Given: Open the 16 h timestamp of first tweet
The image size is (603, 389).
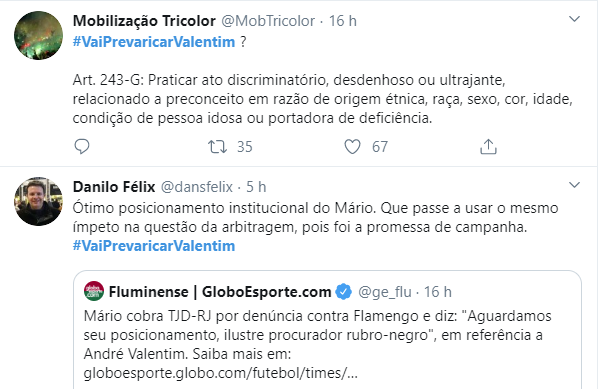Looking at the screenshot, I should click(343, 21).
